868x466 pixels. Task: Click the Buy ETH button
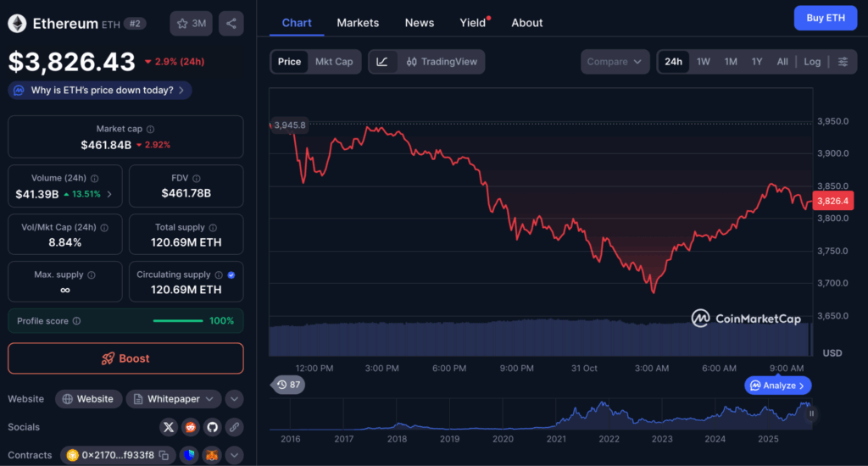tap(825, 18)
